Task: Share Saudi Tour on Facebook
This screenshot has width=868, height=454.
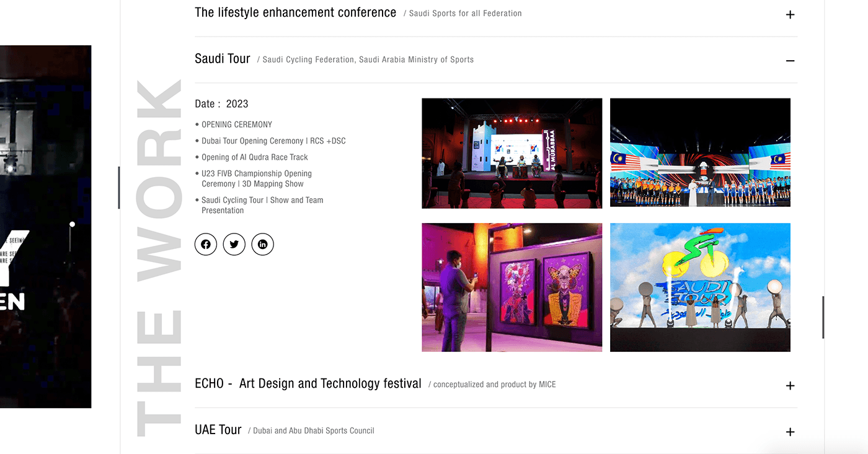Action: coord(206,244)
